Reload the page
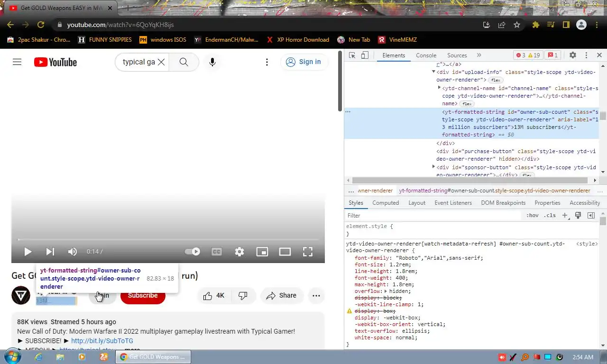The width and height of the screenshot is (607, 364). [41, 25]
